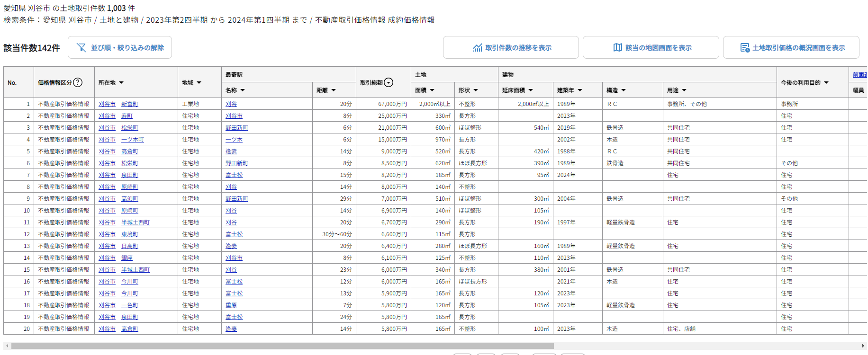
Task: Click the filter-clear icon in 並び順・絞り込みの解除
Action: pos(81,48)
